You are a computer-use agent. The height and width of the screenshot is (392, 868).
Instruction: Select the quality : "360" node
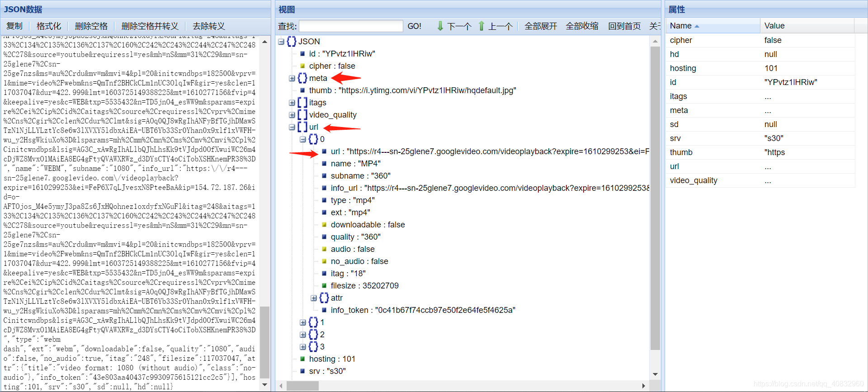pos(355,237)
